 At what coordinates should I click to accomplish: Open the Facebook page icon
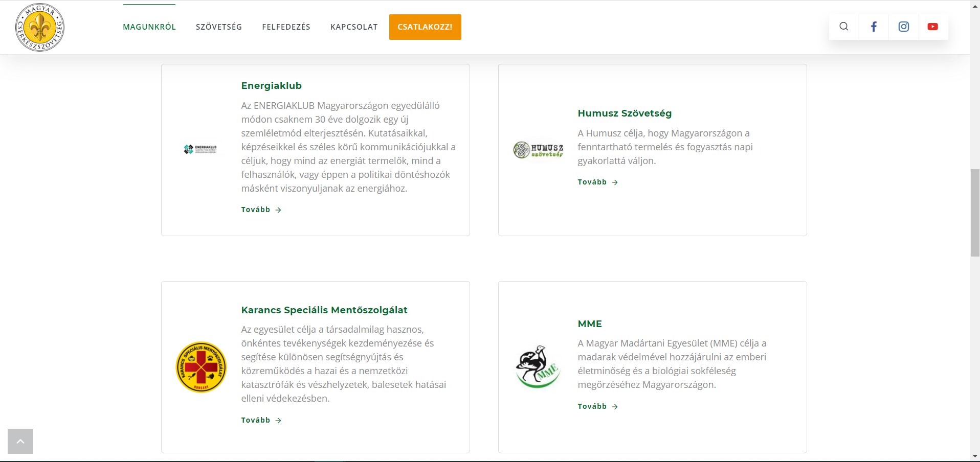[874, 27]
